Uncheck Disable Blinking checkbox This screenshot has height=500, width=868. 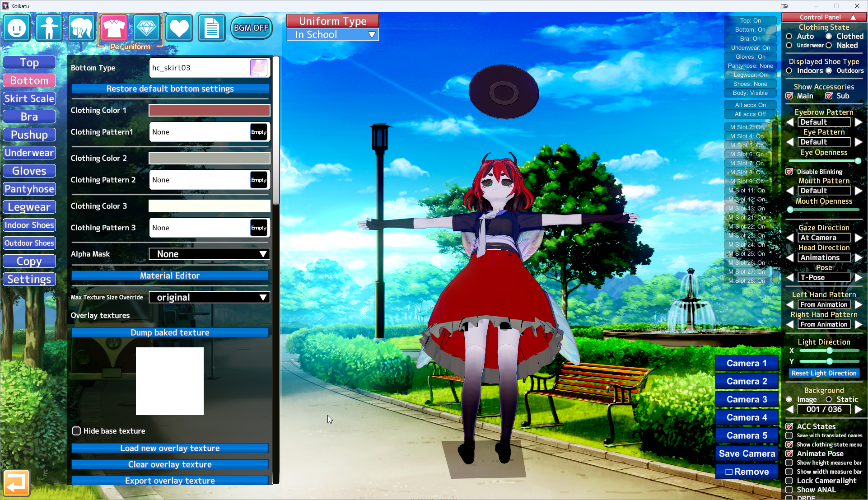[789, 172]
